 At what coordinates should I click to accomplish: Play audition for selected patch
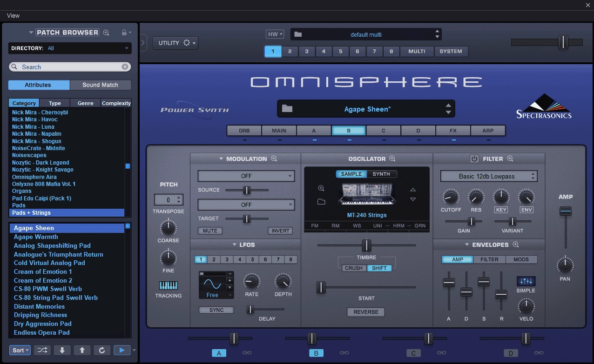121,350
